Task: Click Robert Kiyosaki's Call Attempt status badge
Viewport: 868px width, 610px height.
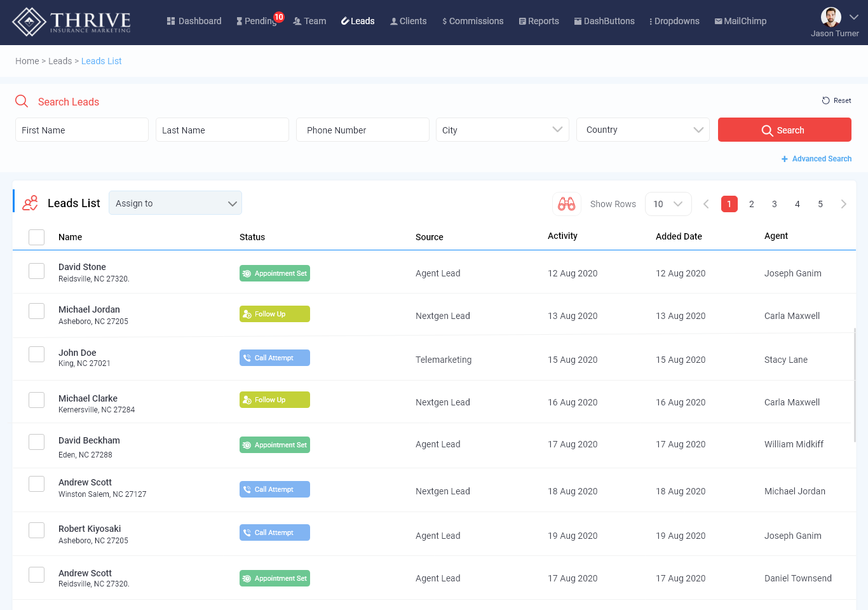Action: point(275,532)
